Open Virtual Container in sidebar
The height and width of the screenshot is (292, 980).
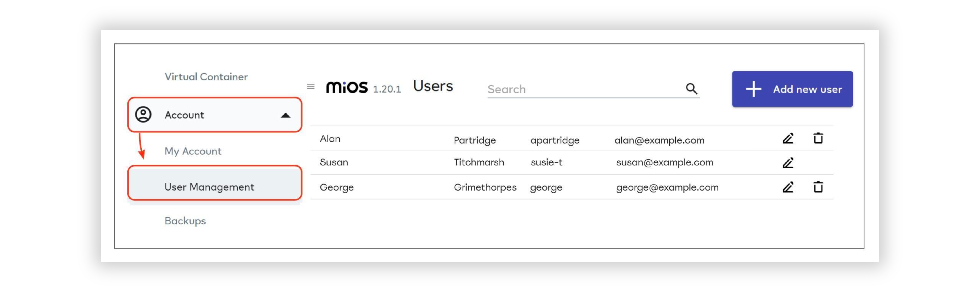(206, 77)
